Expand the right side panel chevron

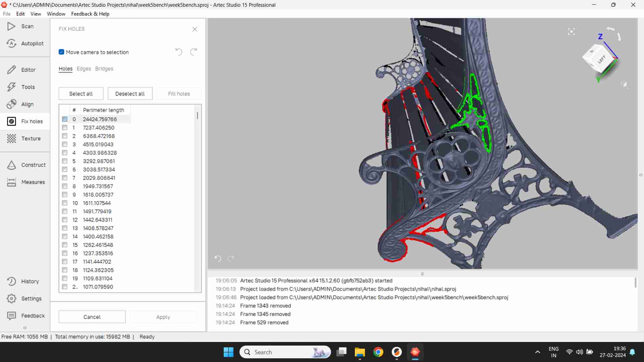[x=641, y=175]
